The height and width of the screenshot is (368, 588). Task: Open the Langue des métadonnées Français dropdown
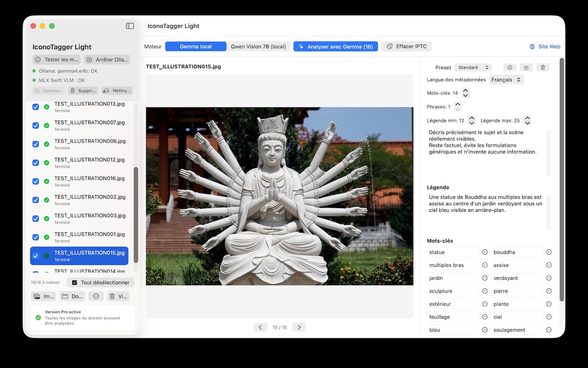506,80
